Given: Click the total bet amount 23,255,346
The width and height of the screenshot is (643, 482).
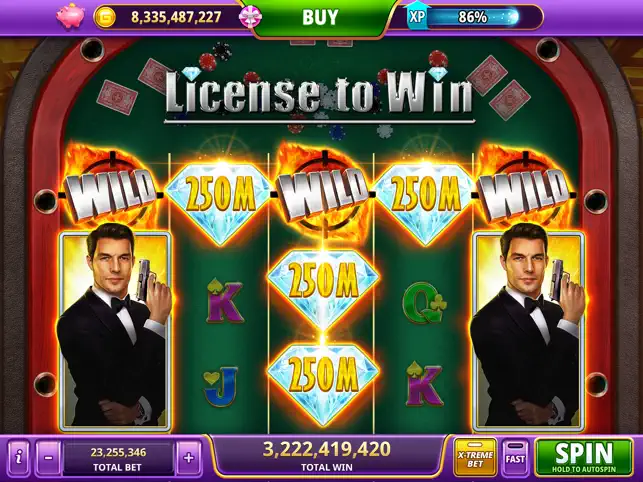Looking at the screenshot, I should click(x=118, y=452).
